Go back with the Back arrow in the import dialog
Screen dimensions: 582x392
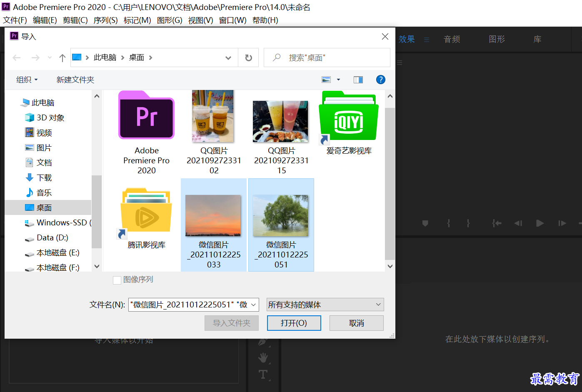17,58
